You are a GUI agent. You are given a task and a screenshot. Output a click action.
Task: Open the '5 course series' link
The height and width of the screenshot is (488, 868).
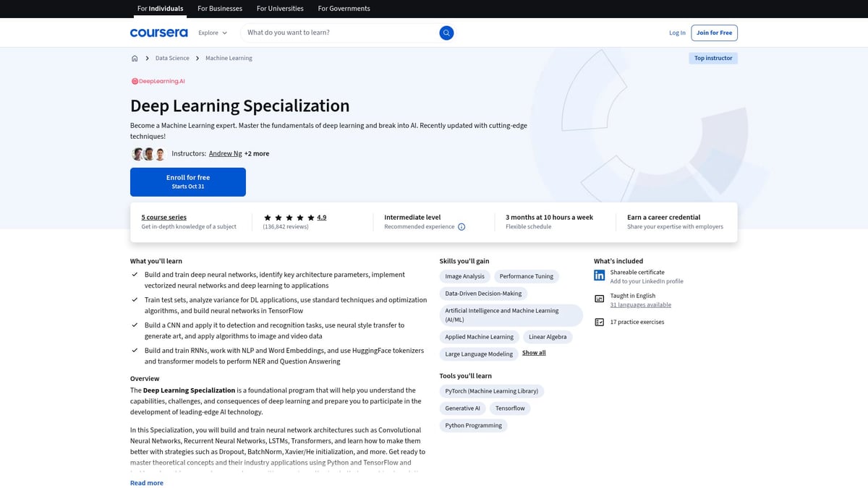pos(164,217)
